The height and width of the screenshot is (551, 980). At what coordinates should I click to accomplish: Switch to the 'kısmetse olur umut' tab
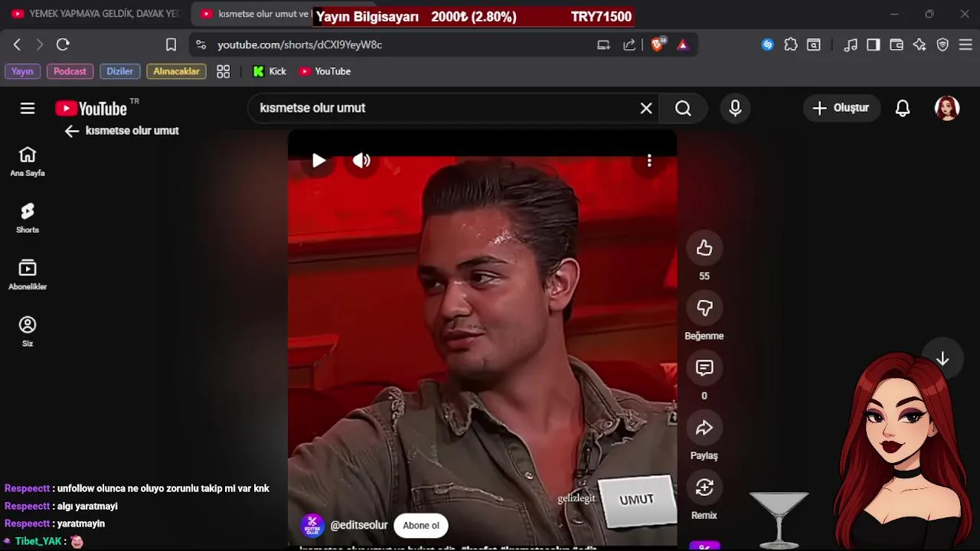[x=256, y=14]
